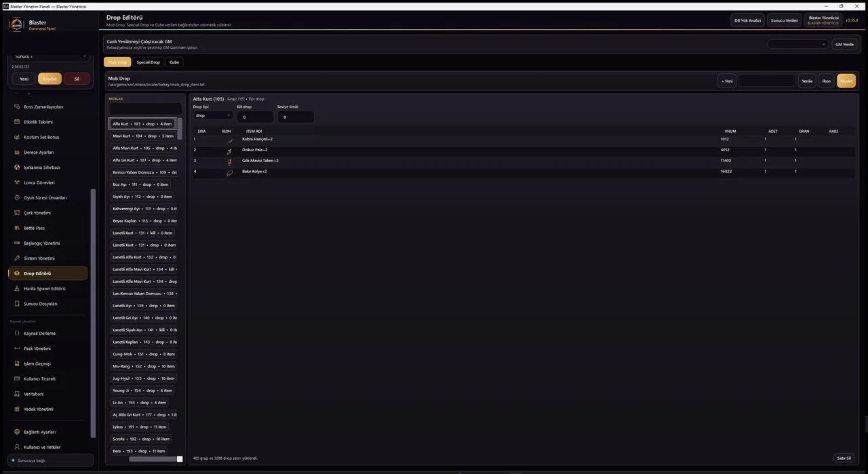Open Bağlantı Ayarları globe icon
868x474 pixels.
[x=17, y=432]
